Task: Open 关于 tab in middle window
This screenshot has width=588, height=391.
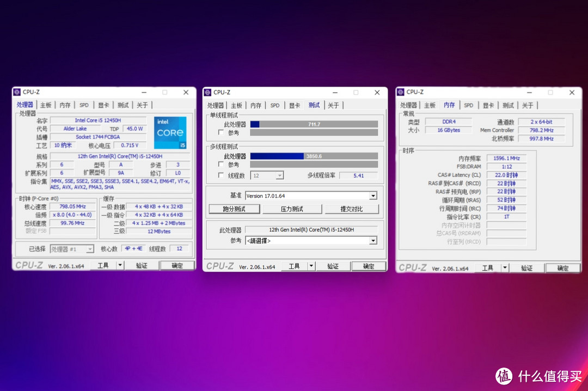Action: point(333,106)
